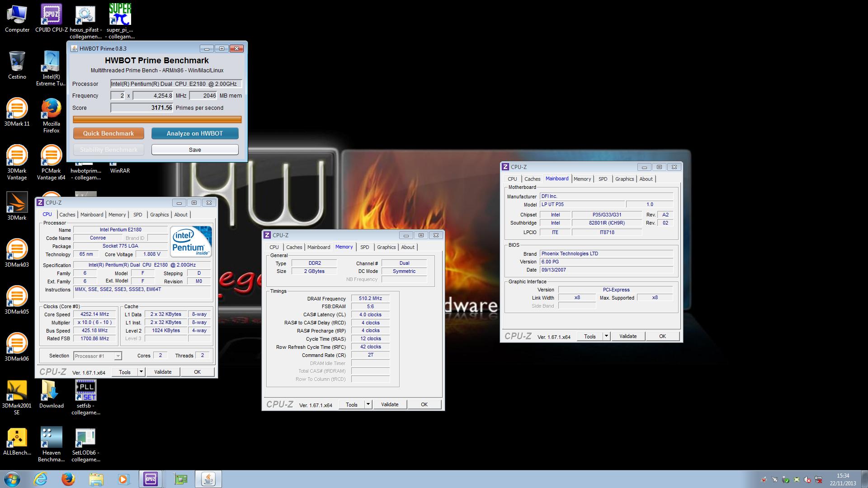Image resolution: width=868 pixels, height=488 pixels.
Task: Open ALLBench desktop shortcut
Action: [x=17, y=441]
